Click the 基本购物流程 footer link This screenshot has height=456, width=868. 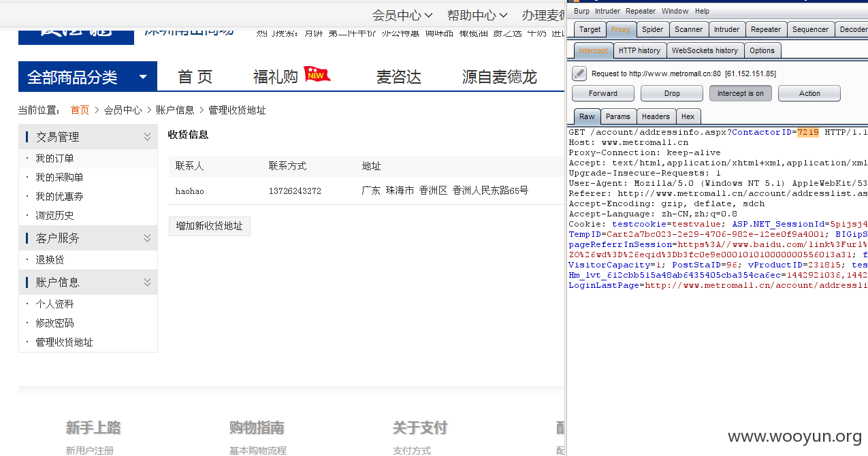tap(258, 450)
